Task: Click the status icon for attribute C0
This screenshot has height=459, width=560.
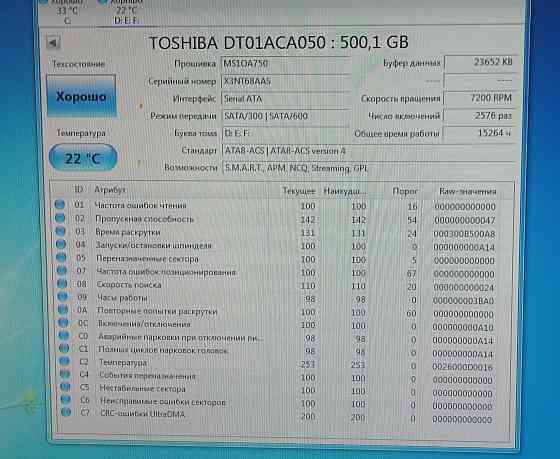Action: (64, 335)
